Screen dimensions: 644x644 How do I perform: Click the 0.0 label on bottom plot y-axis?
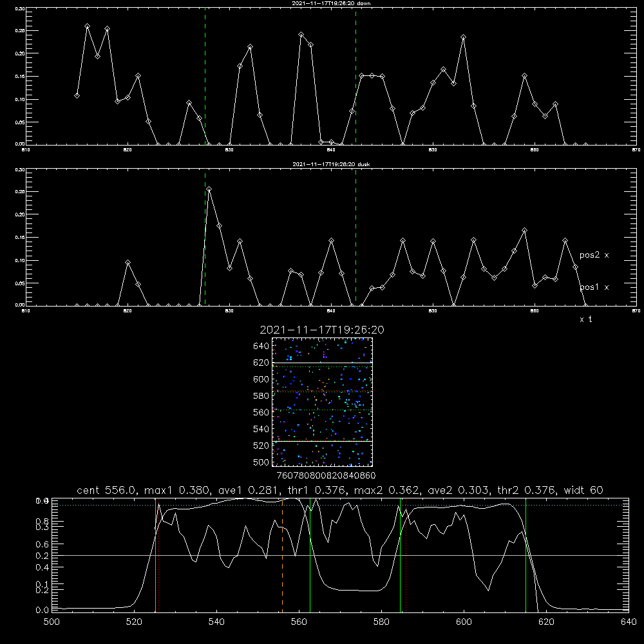(x=42, y=610)
